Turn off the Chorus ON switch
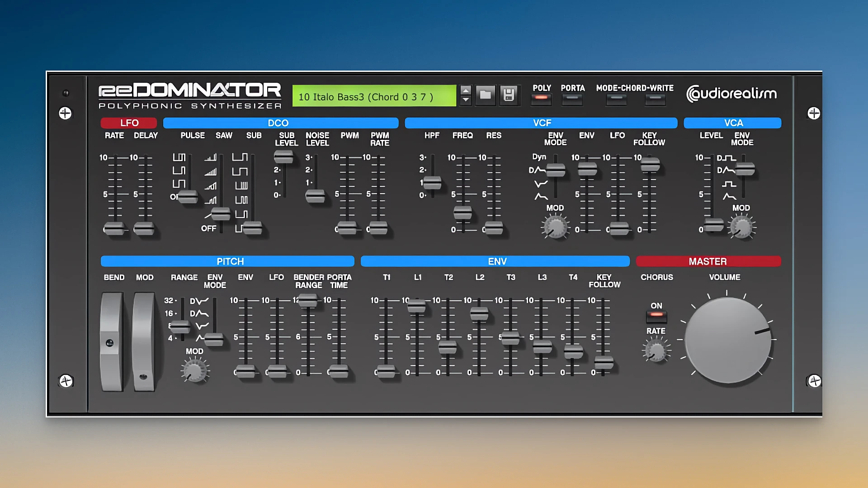The image size is (868, 488). 656,315
